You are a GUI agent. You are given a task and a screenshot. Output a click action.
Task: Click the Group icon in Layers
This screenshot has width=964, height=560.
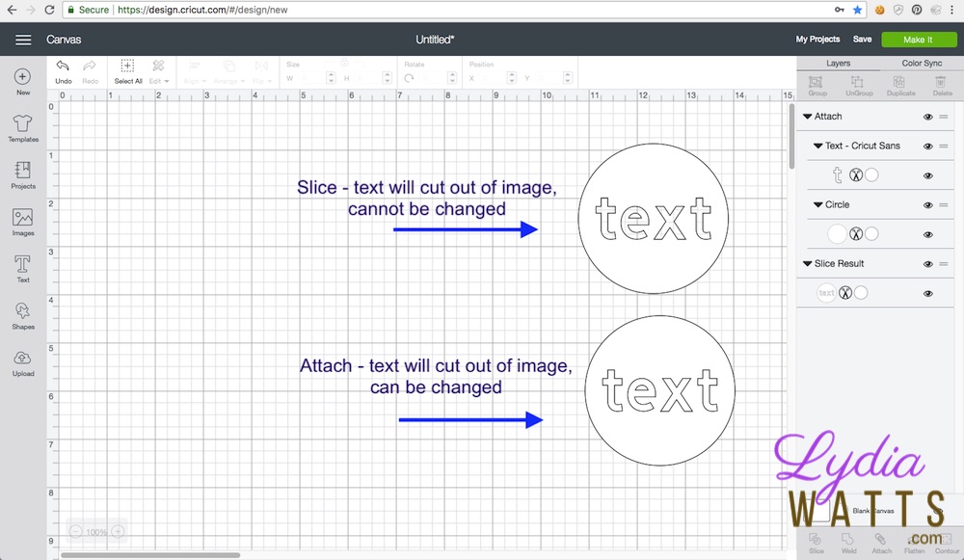pyautogui.click(x=816, y=82)
